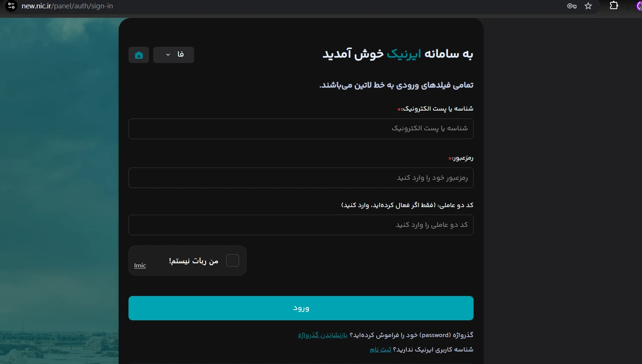Click the site info icon in address bar
The image size is (642, 364).
tap(11, 6)
